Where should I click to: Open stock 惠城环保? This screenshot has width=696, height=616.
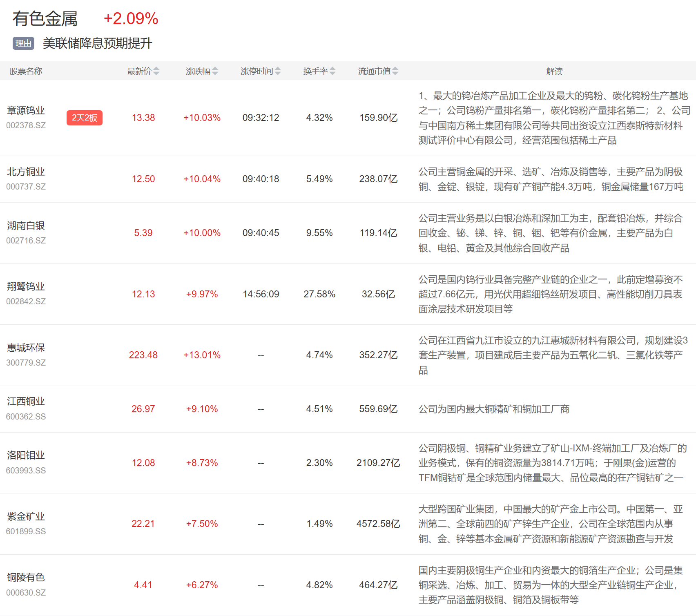click(x=26, y=348)
